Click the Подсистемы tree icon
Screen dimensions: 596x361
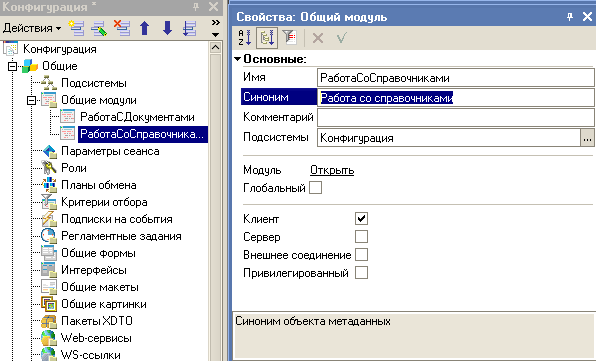(x=49, y=83)
